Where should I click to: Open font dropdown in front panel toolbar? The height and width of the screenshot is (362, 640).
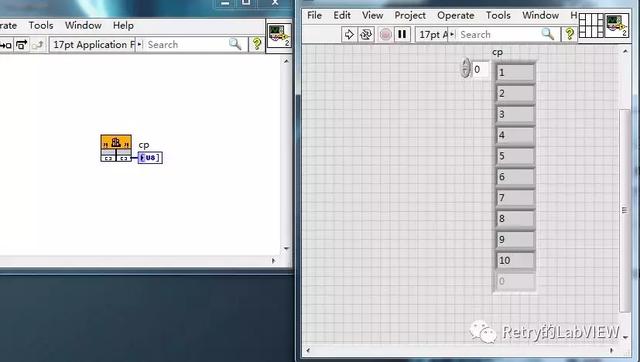[x=435, y=35]
